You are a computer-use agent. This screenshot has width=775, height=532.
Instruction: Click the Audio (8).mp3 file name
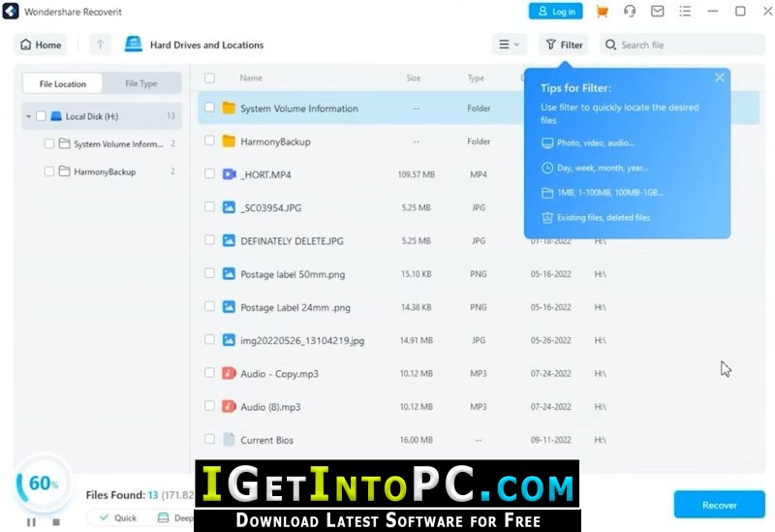(x=270, y=407)
